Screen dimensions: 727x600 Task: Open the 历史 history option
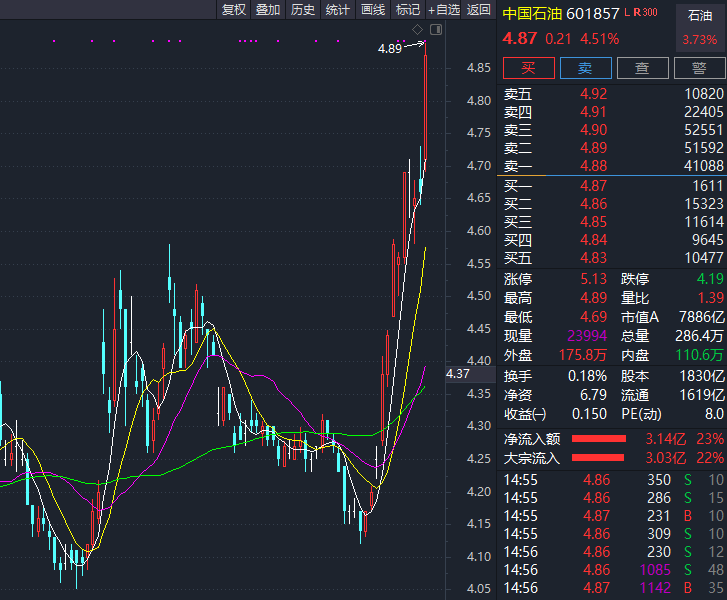(x=303, y=9)
